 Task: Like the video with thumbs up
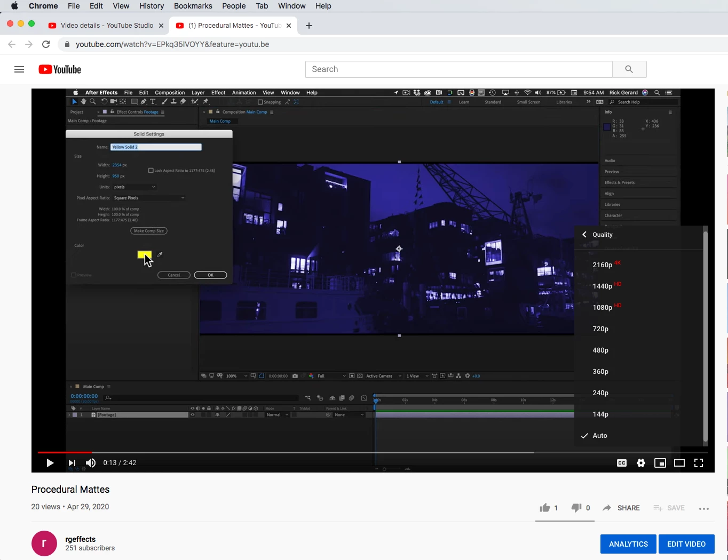tap(544, 508)
